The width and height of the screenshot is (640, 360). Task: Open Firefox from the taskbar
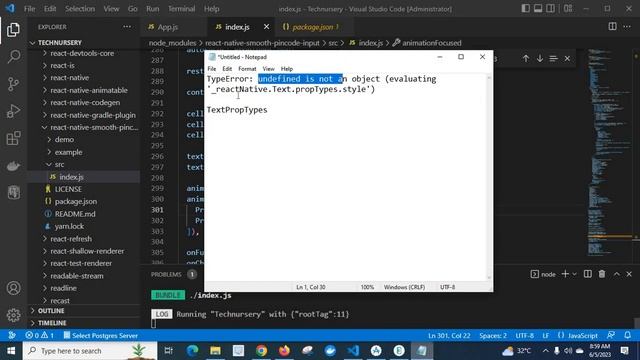(x=284, y=351)
